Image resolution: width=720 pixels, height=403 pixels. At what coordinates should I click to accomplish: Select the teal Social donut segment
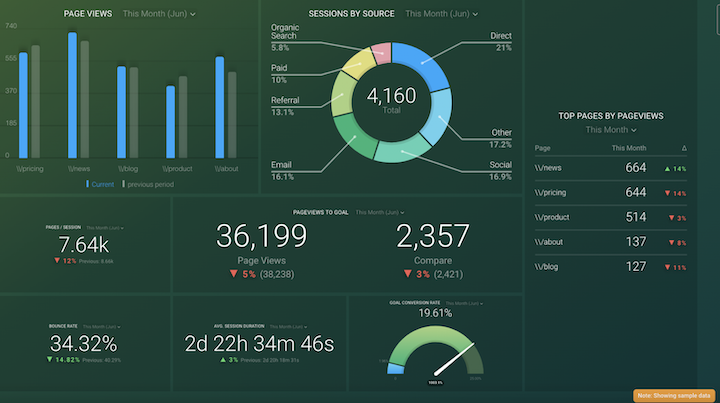pos(402,151)
